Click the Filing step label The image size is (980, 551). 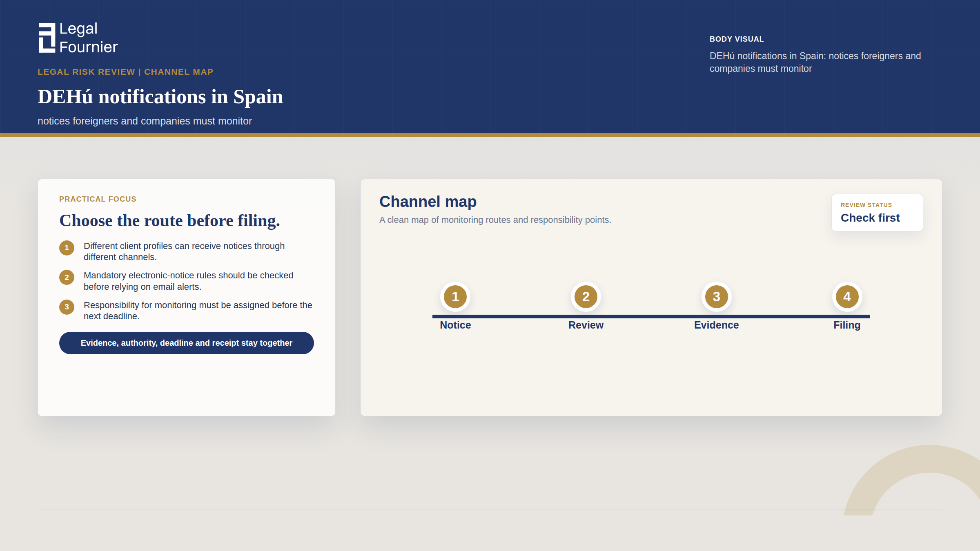(x=847, y=325)
